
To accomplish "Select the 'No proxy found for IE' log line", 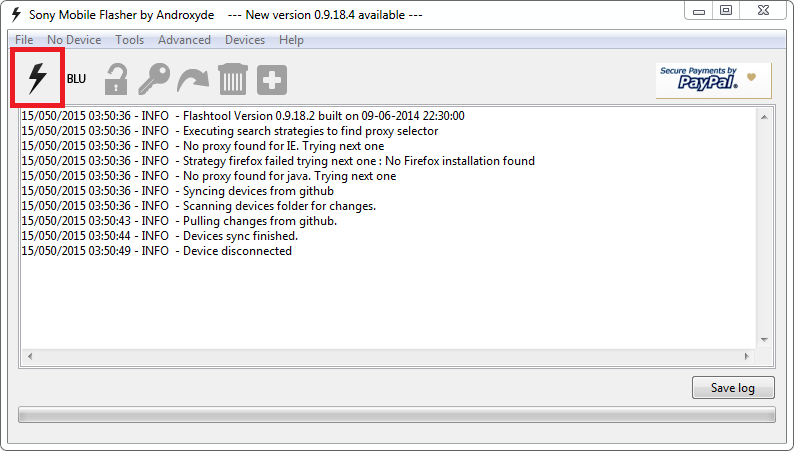I will pyautogui.click(x=203, y=146).
